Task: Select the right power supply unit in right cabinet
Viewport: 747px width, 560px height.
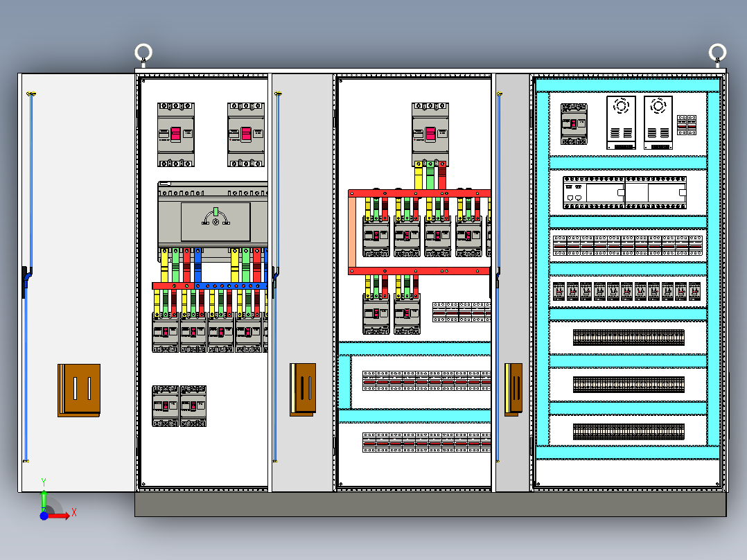Action: (658, 123)
